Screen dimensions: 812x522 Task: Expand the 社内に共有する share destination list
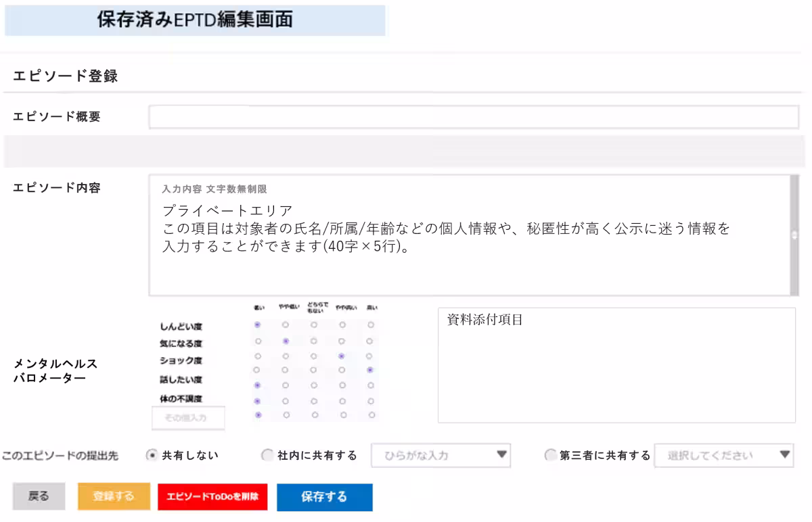point(500,455)
